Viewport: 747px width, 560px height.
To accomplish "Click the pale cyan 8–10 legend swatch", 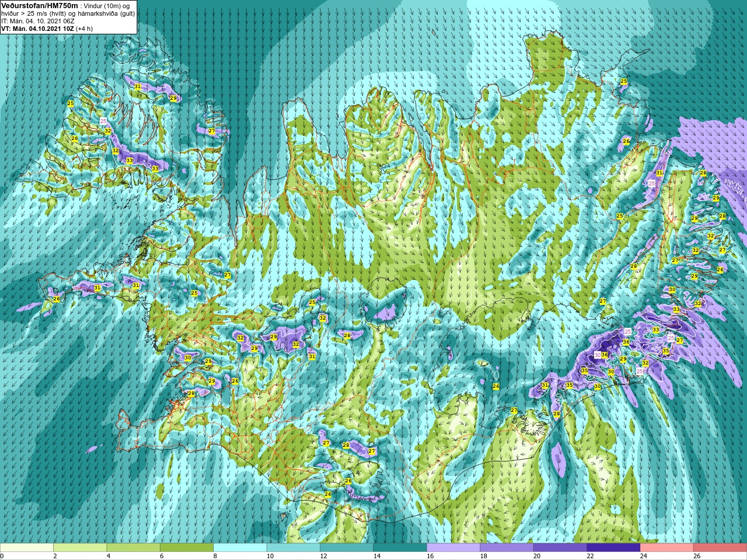I will click(x=240, y=548).
